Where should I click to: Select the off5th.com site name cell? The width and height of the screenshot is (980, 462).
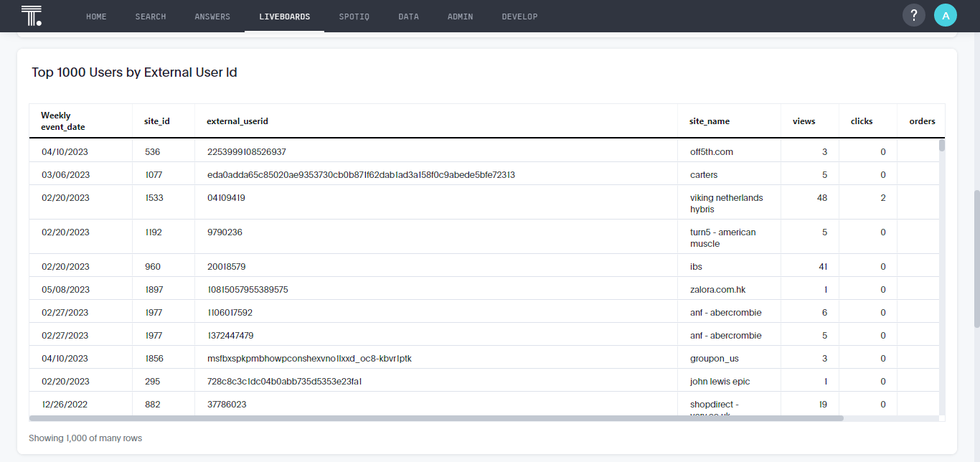[x=711, y=152]
